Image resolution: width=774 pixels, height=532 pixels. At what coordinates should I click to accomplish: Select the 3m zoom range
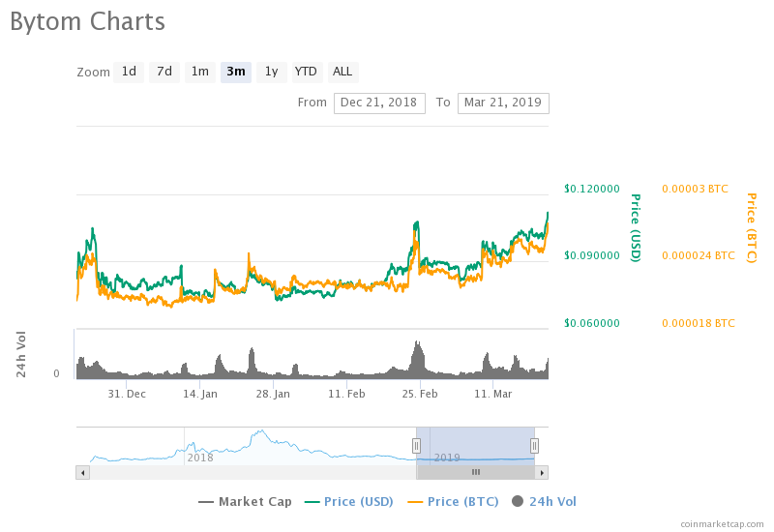(236, 72)
